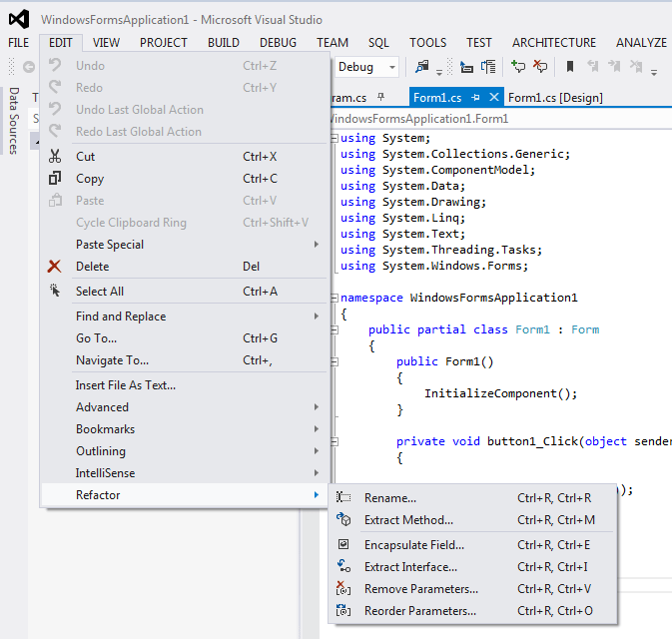The width and height of the screenshot is (672, 639).
Task: Choose Go To... from Edit menu
Action: pos(185,337)
